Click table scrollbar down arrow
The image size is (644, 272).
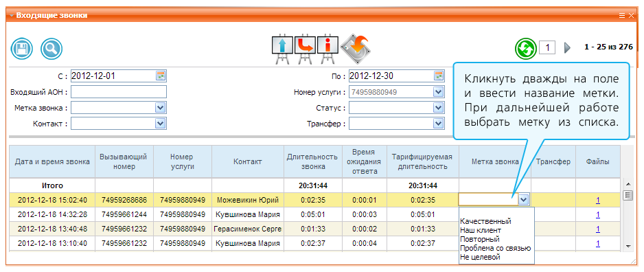(628, 246)
